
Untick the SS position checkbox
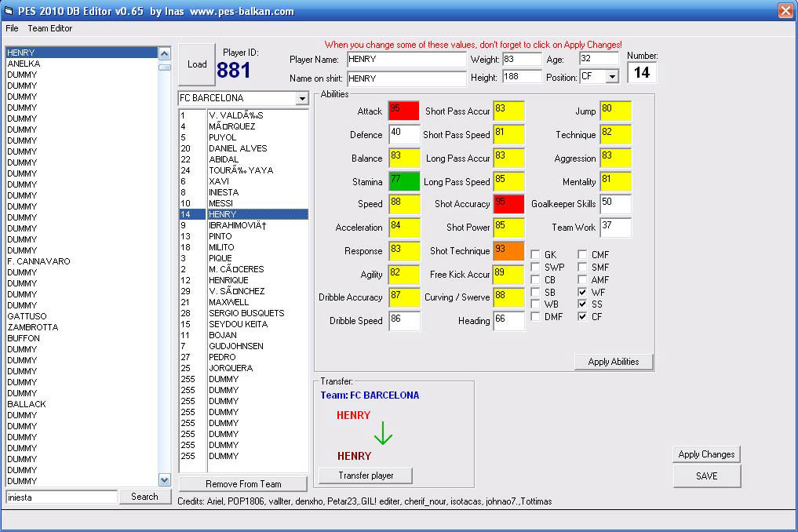(582, 304)
